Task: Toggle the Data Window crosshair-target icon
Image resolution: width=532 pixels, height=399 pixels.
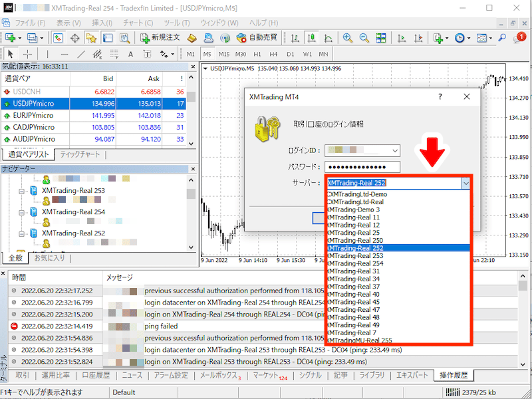Action: point(74,38)
